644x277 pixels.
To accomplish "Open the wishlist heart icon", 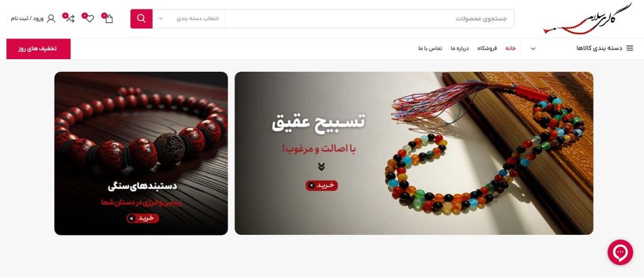I will (x=89, y=18).
